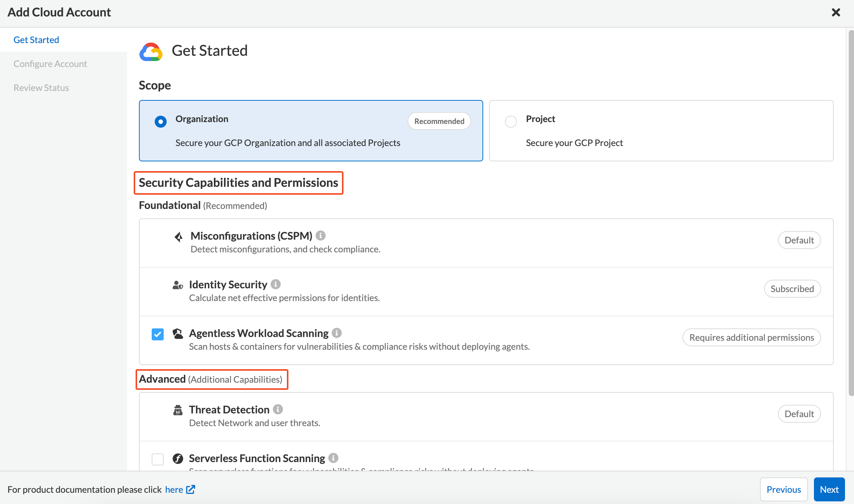
Task: Click info icon next to Serverless Function Scanning
Action: 333,458
